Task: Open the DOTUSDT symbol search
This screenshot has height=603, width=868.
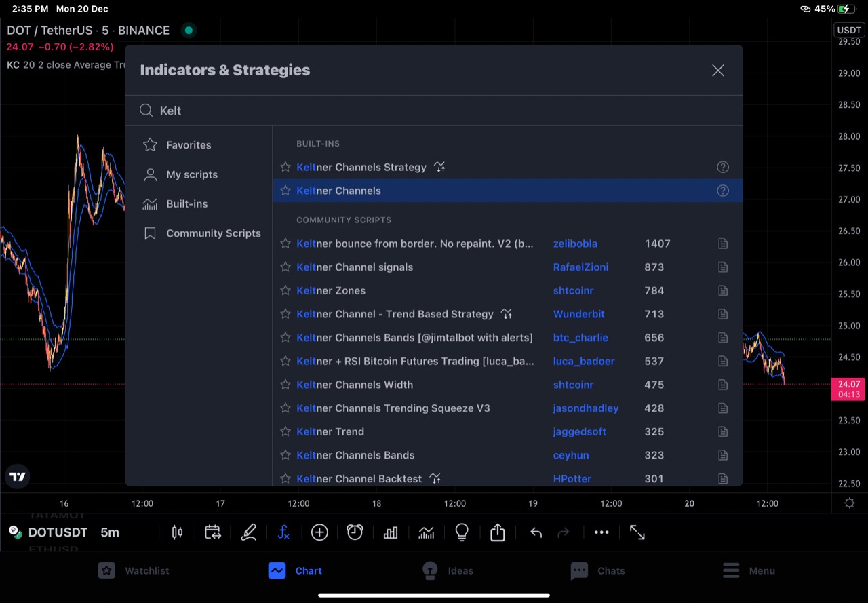Action: coord(58,532)
